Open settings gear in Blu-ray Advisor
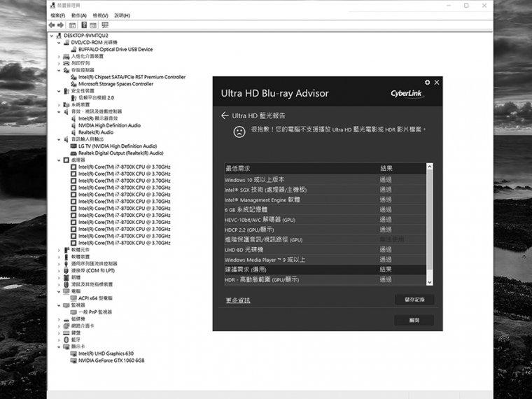Screen dimensions: 532x399 click(428, 82)
